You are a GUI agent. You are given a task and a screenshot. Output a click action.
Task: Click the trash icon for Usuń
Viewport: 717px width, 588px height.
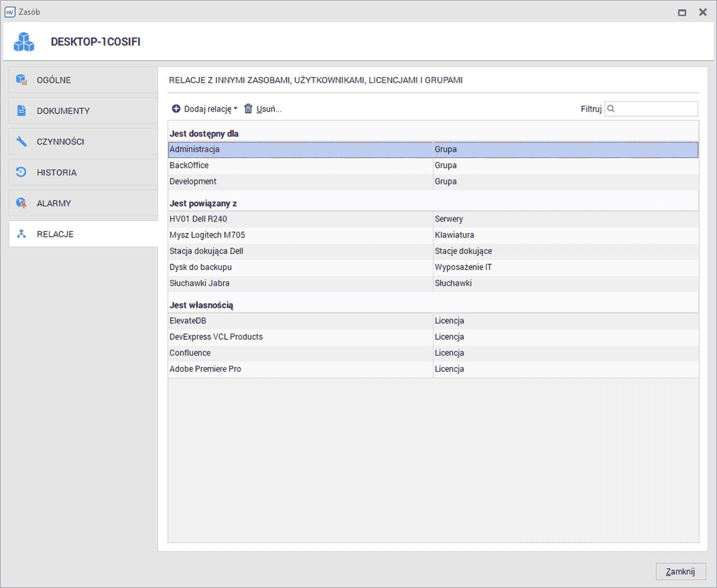click(248, 109)
